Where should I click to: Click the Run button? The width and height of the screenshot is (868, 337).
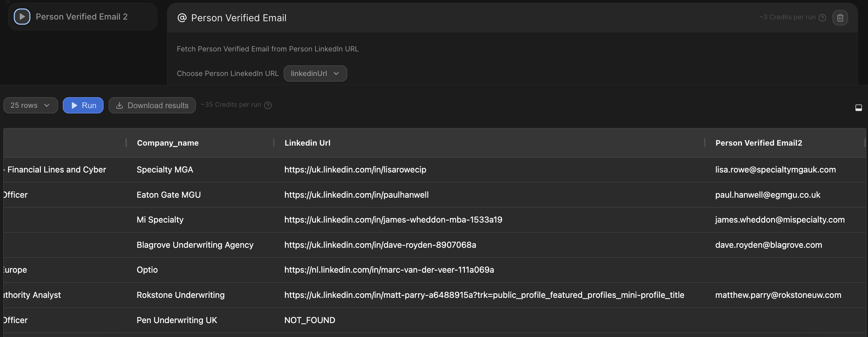coord(83,105)
